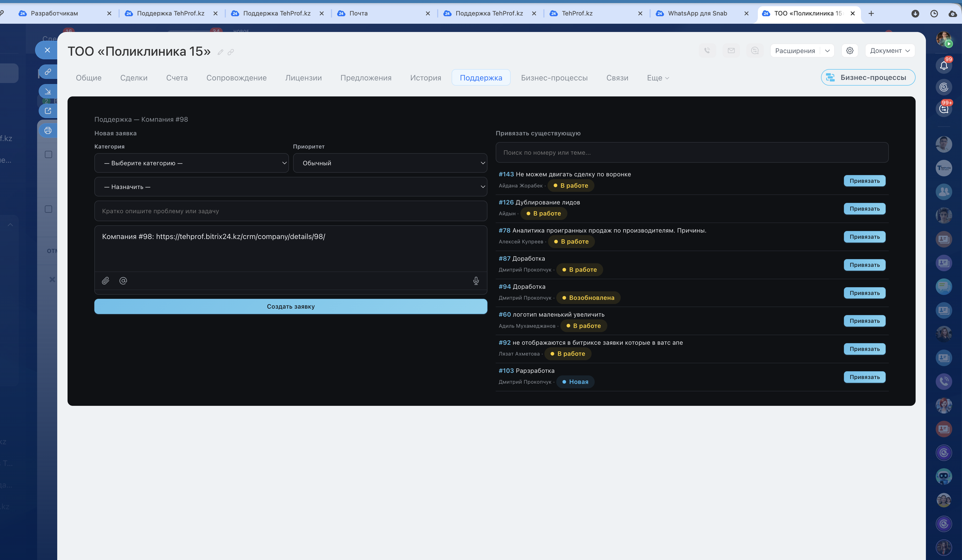This screenshot has height=560, width=962.
Task: Switch to the Сделки tab
Action: point(134,78)
